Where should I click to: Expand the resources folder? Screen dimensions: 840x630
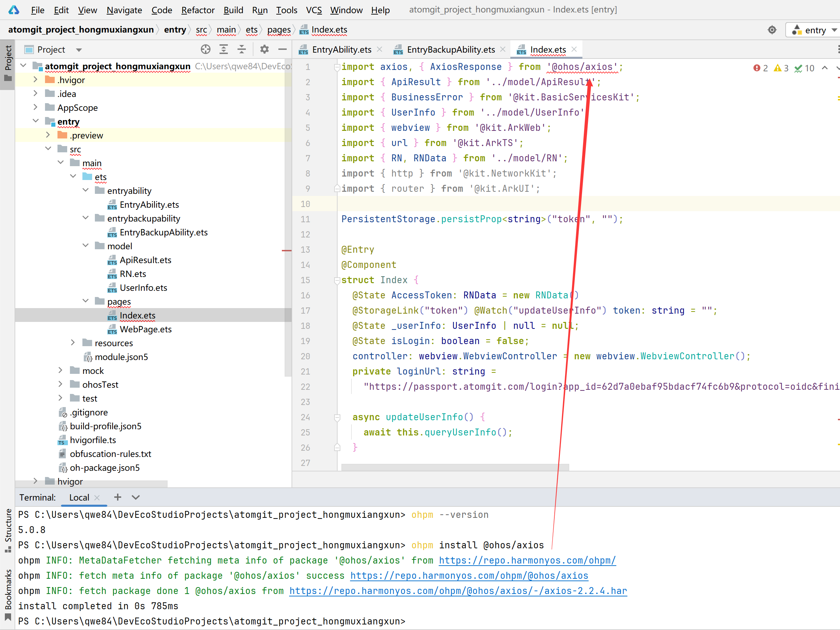(73, 343)
